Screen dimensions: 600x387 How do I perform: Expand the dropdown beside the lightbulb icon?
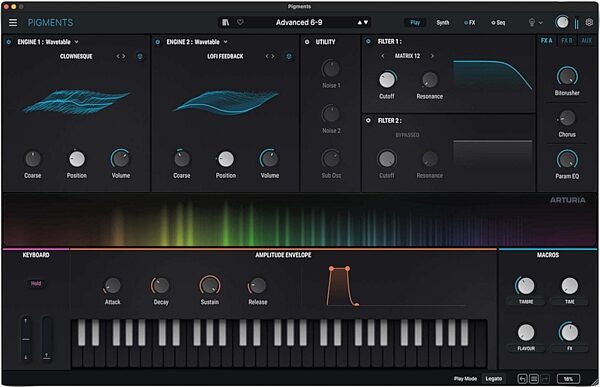pos(541,23)
